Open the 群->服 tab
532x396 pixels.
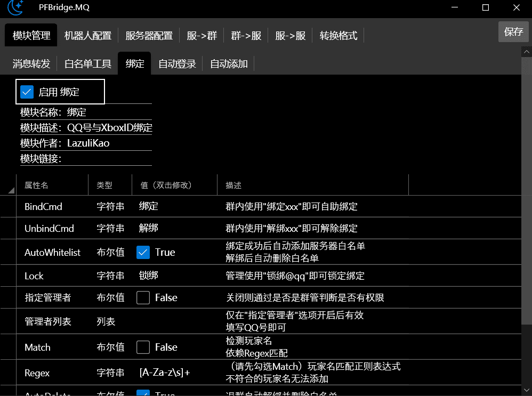coord(246,35)
